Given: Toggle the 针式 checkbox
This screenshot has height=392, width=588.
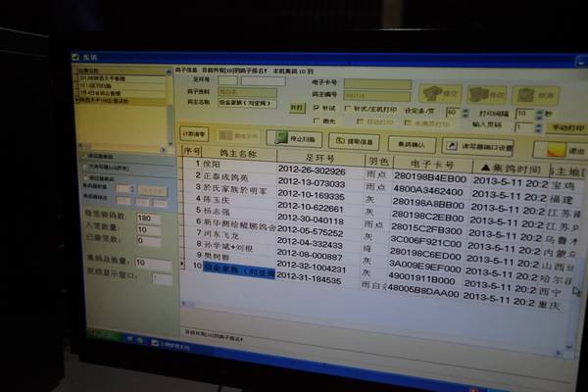Looking at the screenshot, I should 316,108.
